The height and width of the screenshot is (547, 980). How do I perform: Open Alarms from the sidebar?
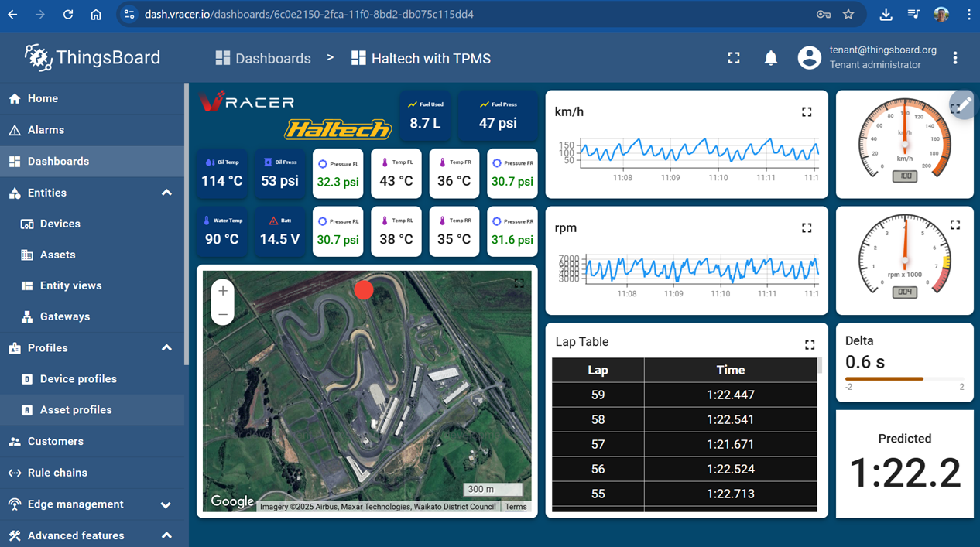tap(46, 130)
